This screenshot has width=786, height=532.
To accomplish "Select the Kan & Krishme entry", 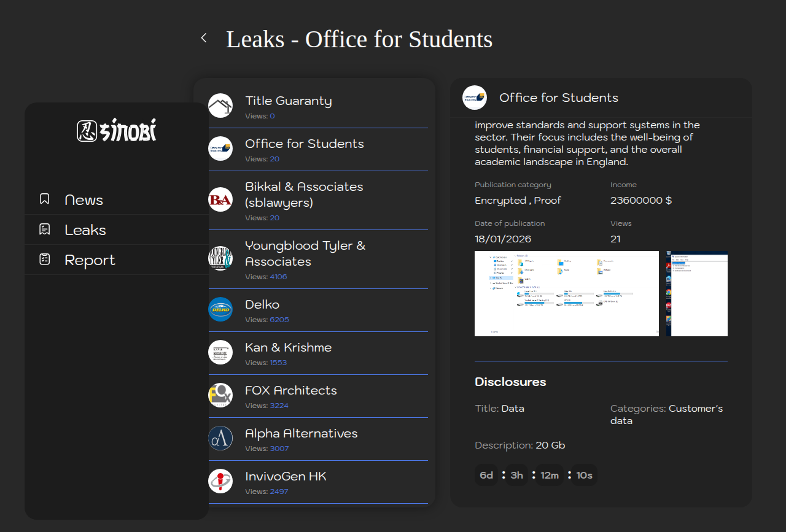I will 288,347.
